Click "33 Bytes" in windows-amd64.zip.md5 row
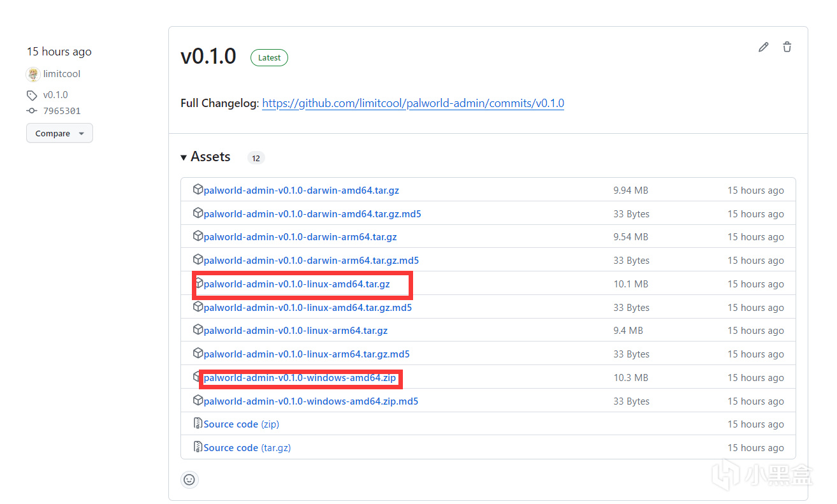837x504 pixels. click(632, 401)
